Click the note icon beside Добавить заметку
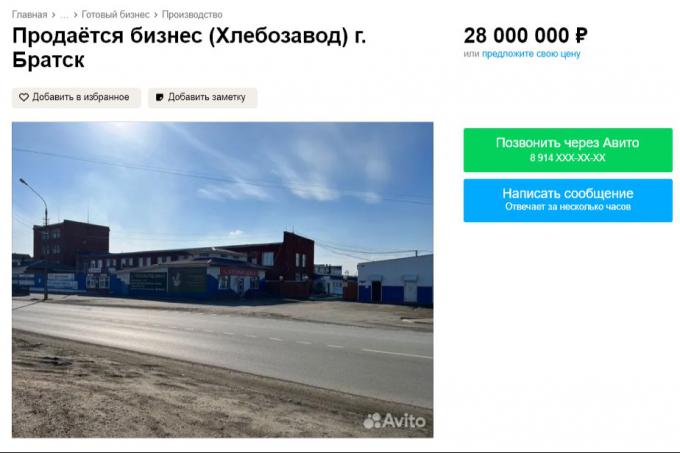Viewport: 680px width, 453px height. [x=160, y=98]
